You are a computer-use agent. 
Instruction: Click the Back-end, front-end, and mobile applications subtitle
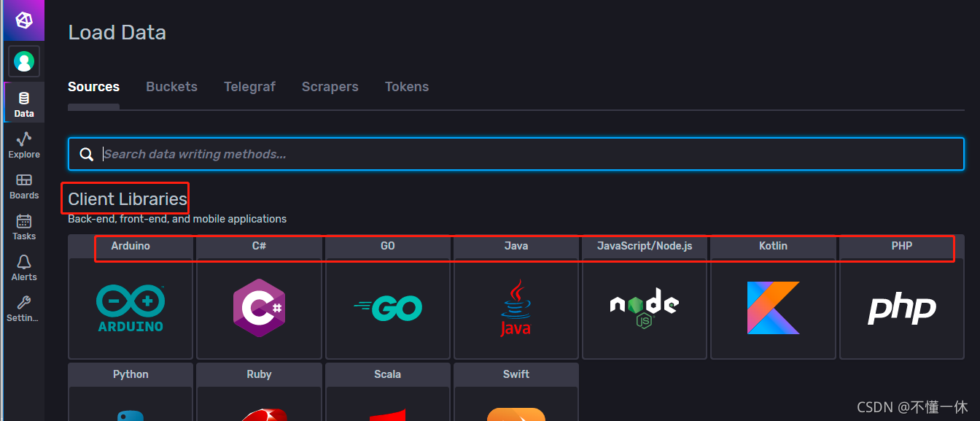177,219
